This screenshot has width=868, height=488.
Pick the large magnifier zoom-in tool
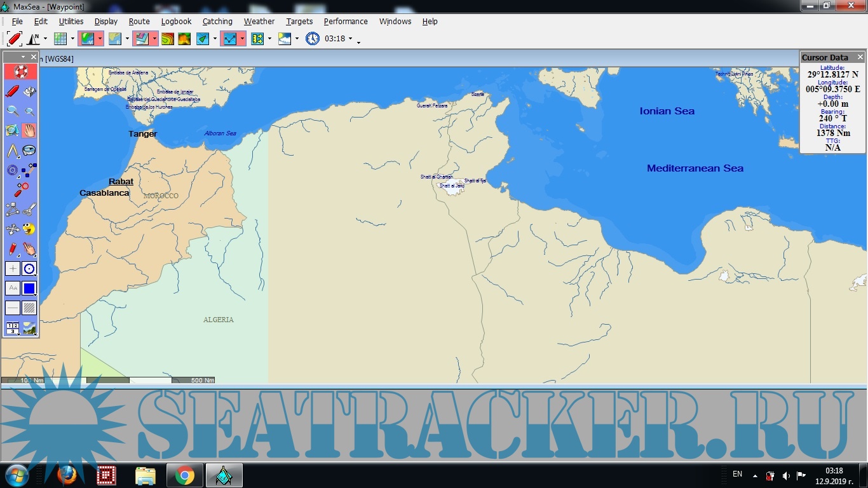(12, 111)
